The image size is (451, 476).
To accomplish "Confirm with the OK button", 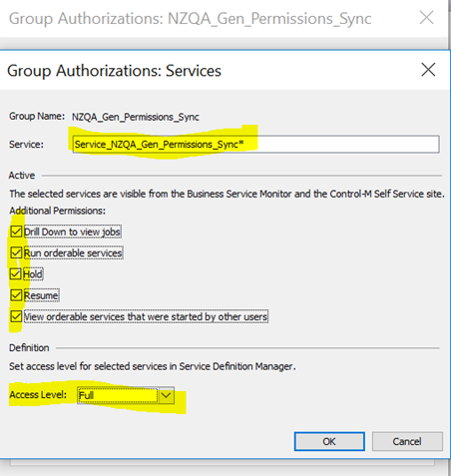I will coord(329,441).
